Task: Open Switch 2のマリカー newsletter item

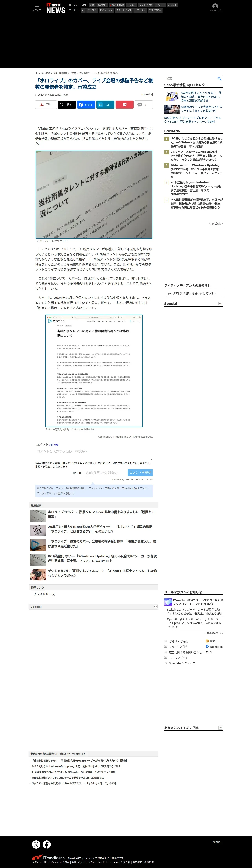Action: (x=194, y=612)
